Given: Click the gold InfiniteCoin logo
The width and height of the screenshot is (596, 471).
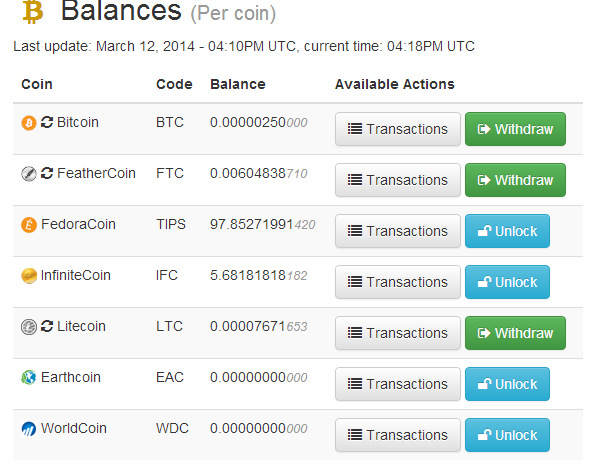Looking at the screenshot, I should (x=29, y=276).
